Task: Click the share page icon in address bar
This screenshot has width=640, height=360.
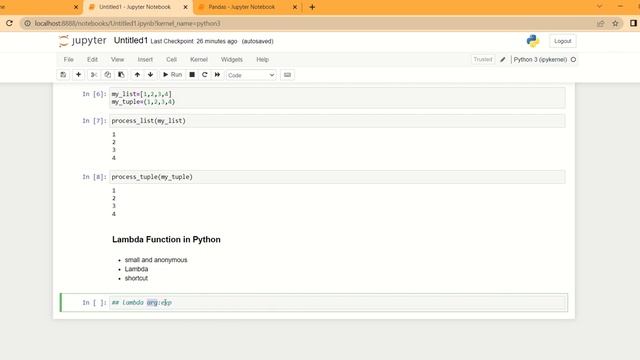Action: point(600,23)
